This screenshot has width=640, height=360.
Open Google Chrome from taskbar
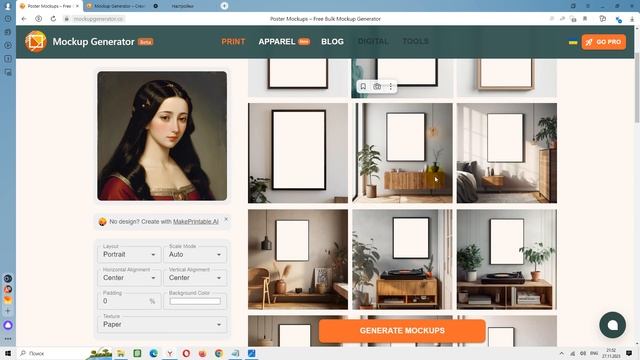pyautogui.click(x=219, y=353)
